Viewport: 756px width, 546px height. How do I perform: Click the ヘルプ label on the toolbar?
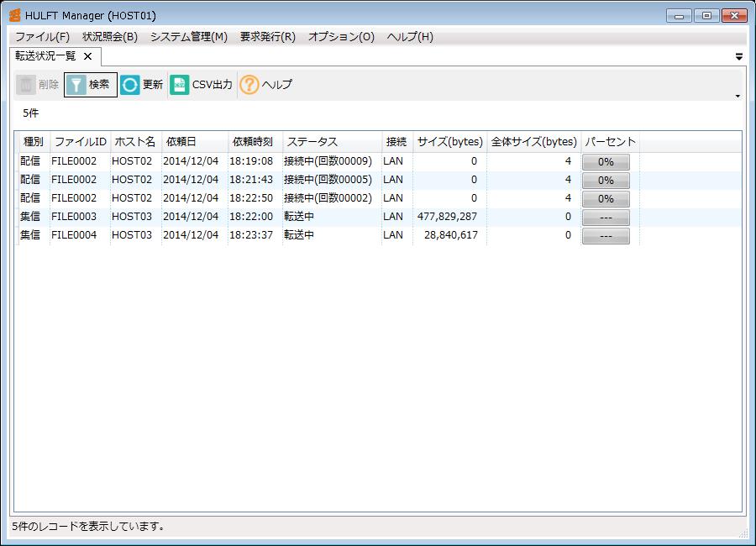pos(276,85)
